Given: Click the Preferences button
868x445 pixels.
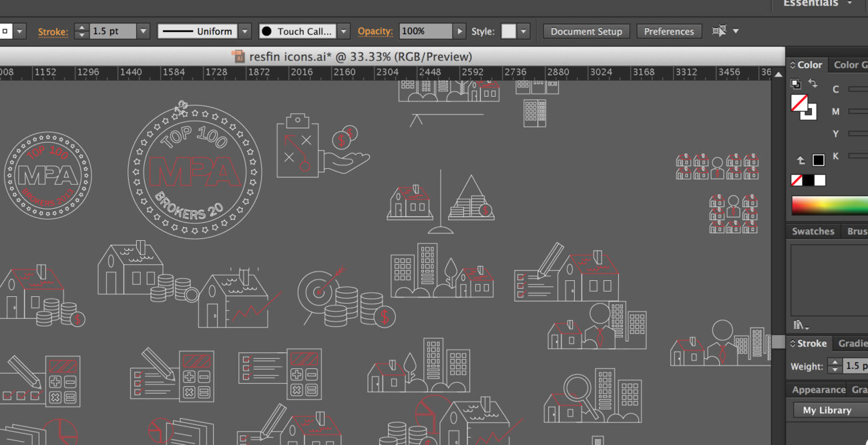Looking at the screenshot, I should (x=669, y=31).
